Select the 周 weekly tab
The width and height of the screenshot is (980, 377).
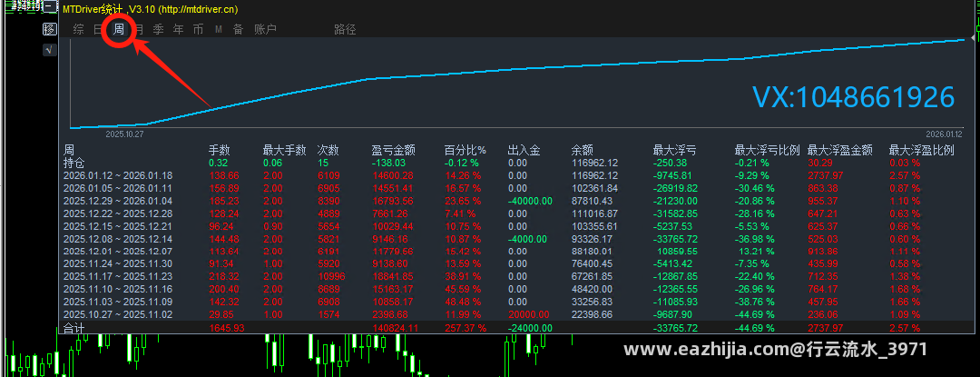tap(119, 29)
